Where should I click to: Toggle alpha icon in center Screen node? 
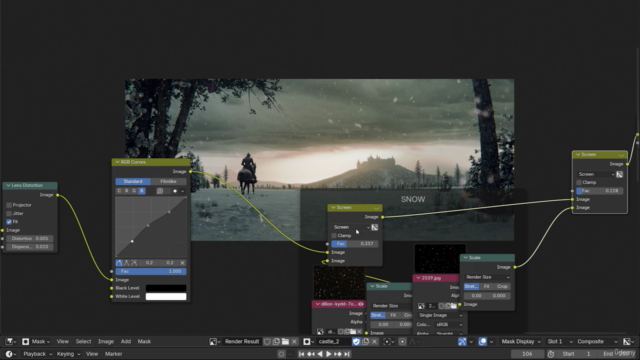click(374, 227)
